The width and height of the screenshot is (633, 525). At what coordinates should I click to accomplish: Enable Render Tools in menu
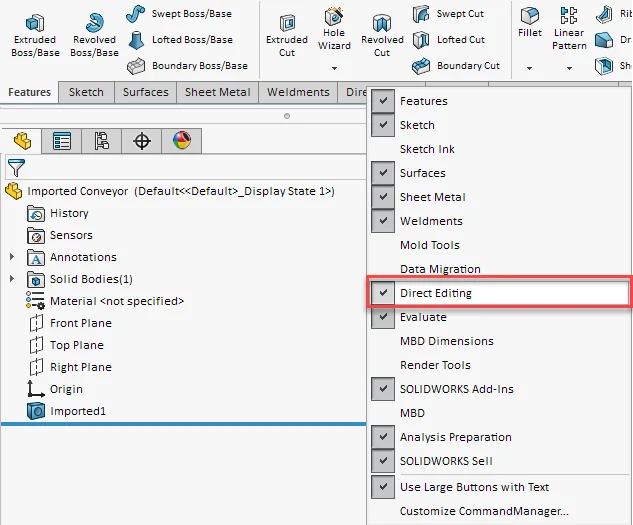pyautogui.click(x=499, y=365)
